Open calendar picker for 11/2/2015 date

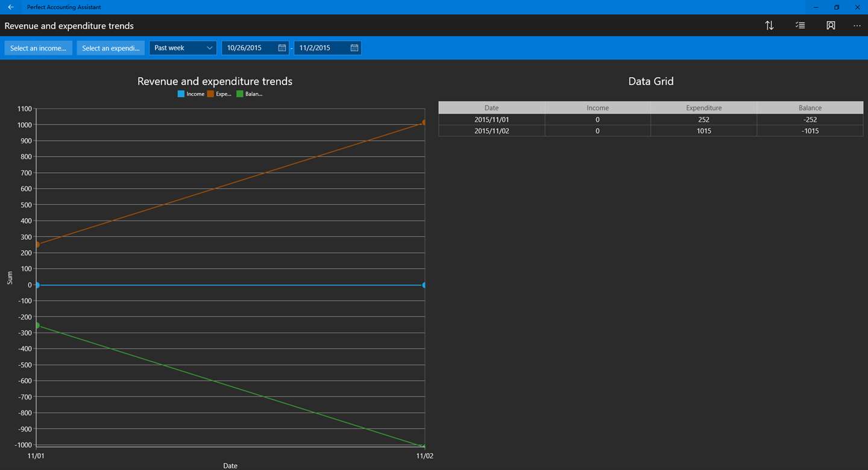click(x=354, y=48)
